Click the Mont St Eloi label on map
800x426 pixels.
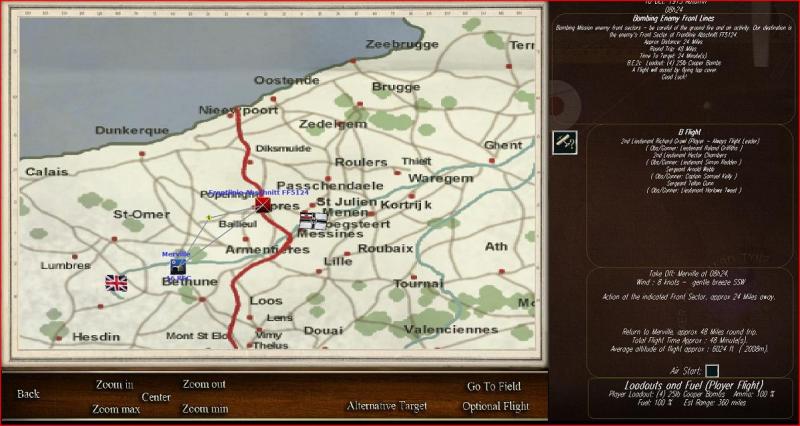click(197, 336)
